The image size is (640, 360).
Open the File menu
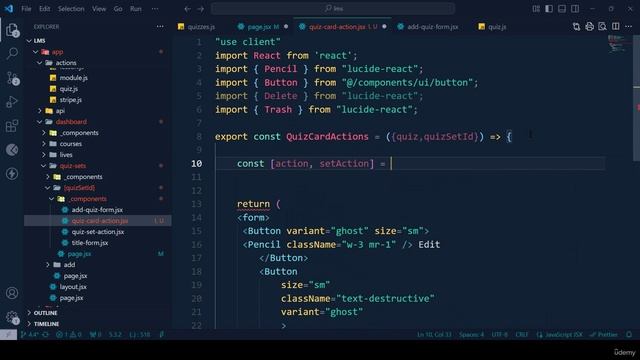point(26,9)
